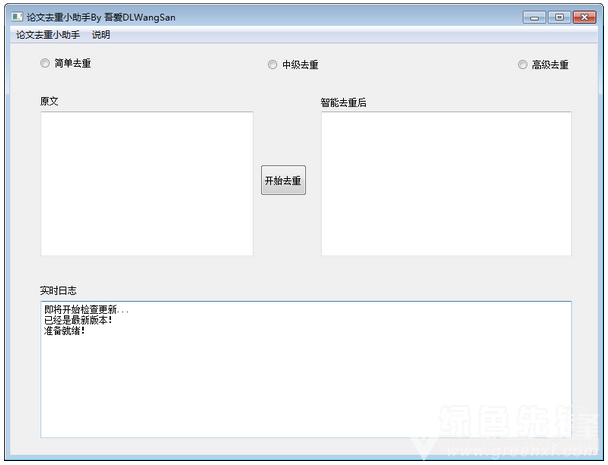Click empty area of 实时日志 log box
Viewport: 608px width, 465px height.
tap(305, 390)
